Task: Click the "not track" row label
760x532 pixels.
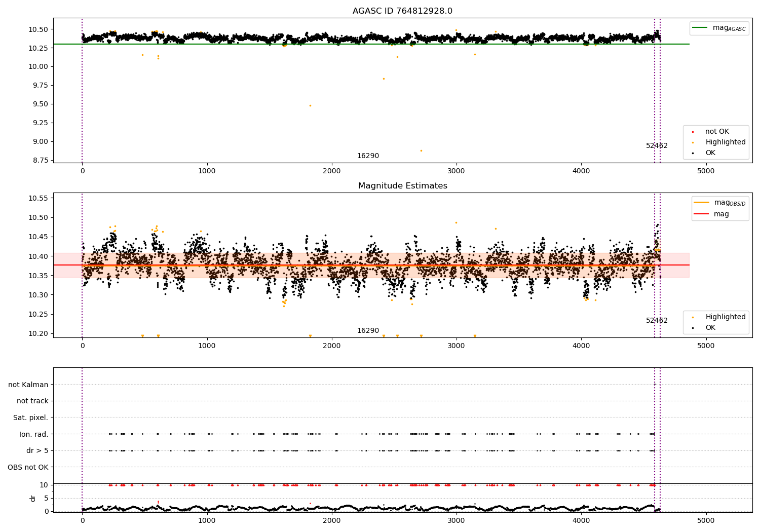Action: point(32,401)
